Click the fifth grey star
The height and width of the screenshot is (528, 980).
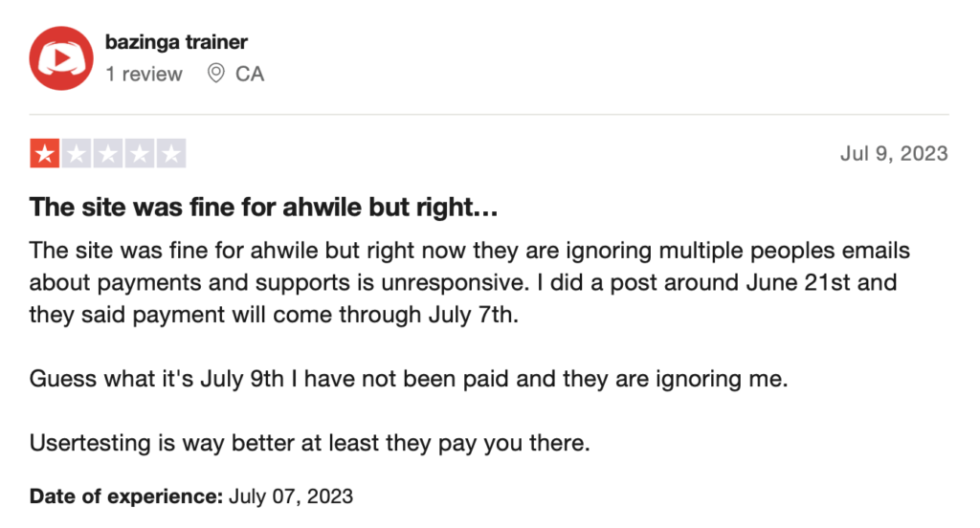coord(171,153)
